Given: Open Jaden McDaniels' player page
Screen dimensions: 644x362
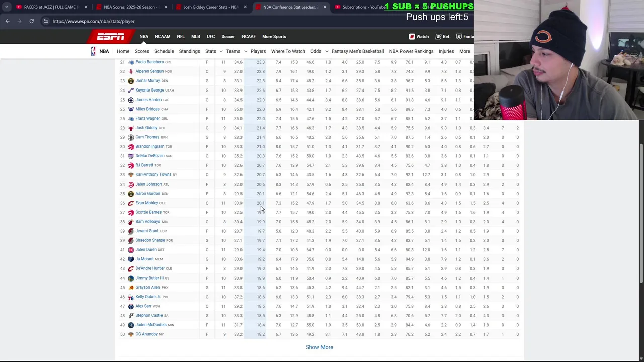Looking at the screenshot, I should [x=151, y=325].
